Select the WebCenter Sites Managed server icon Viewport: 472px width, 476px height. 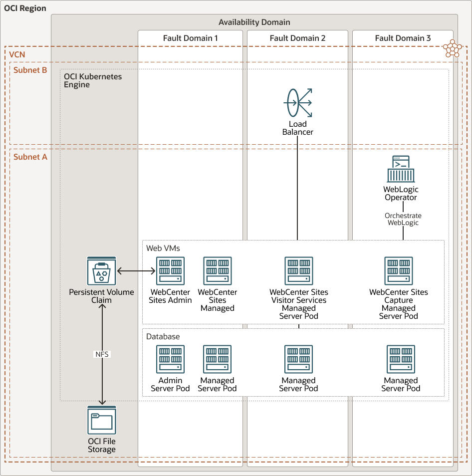(218, 271)
